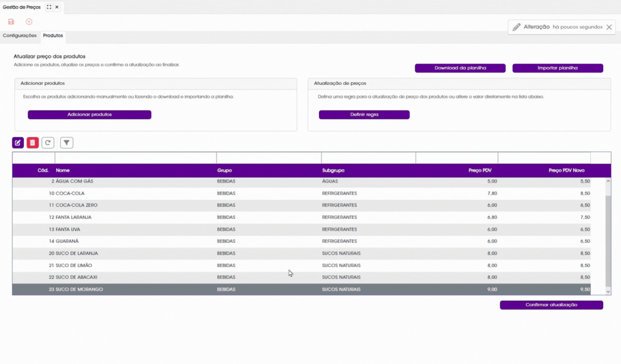This screenshot has height=364, width=621.
Task: Click the edit pencil icon above table
Action: (x=18, y=143)
